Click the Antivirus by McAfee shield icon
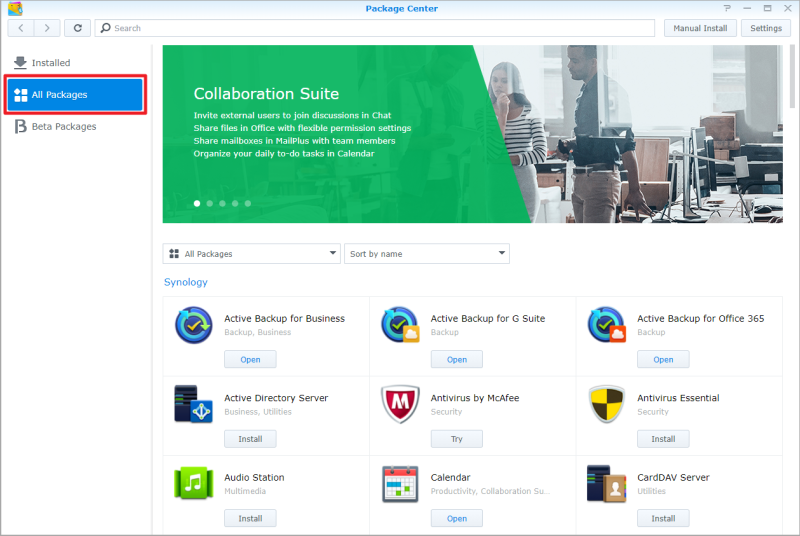Screen dimensions: 800x536 401,404
